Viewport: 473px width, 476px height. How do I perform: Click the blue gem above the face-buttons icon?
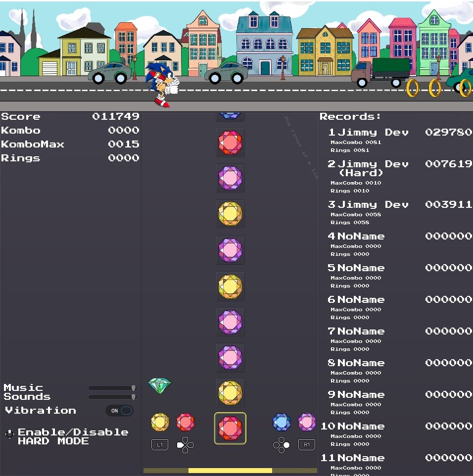point(282,422)
